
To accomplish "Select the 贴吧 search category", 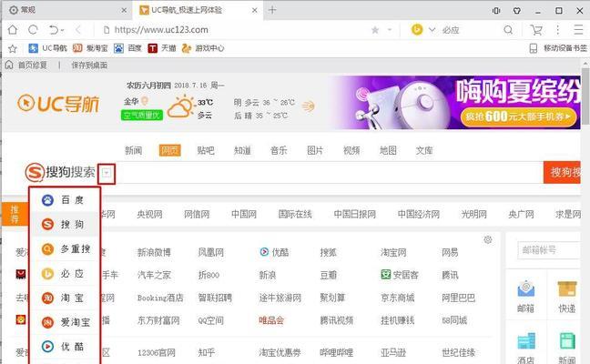I will 206,150.
